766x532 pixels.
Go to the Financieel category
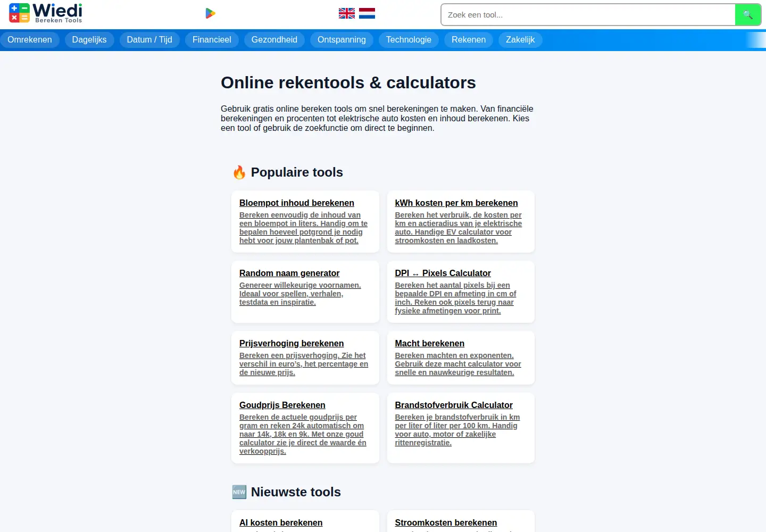(212, 40)
